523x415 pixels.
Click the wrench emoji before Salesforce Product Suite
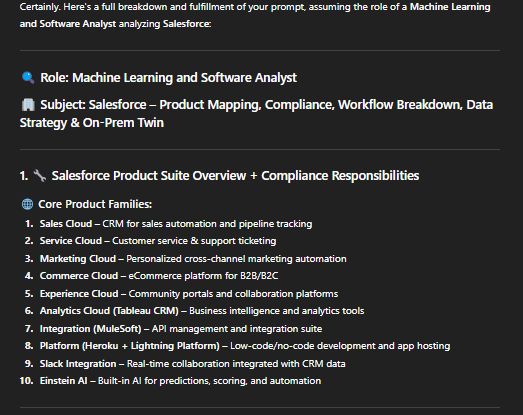coord(40,175)
